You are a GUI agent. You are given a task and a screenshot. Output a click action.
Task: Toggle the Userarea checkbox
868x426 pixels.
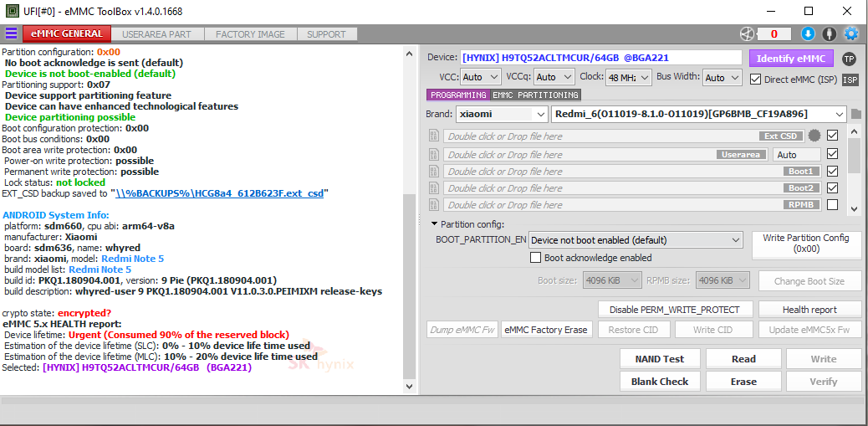tap(832, 154)
